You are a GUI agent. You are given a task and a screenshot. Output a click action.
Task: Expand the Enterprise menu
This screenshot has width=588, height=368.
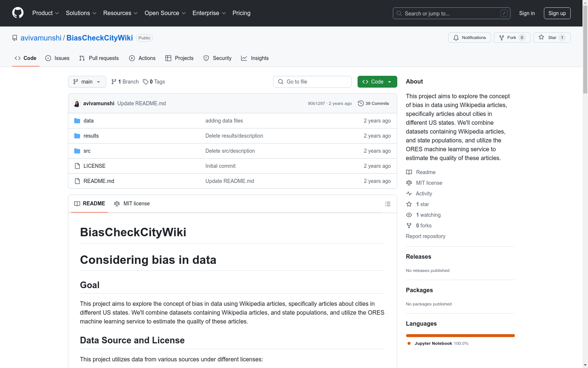point(209,13)
